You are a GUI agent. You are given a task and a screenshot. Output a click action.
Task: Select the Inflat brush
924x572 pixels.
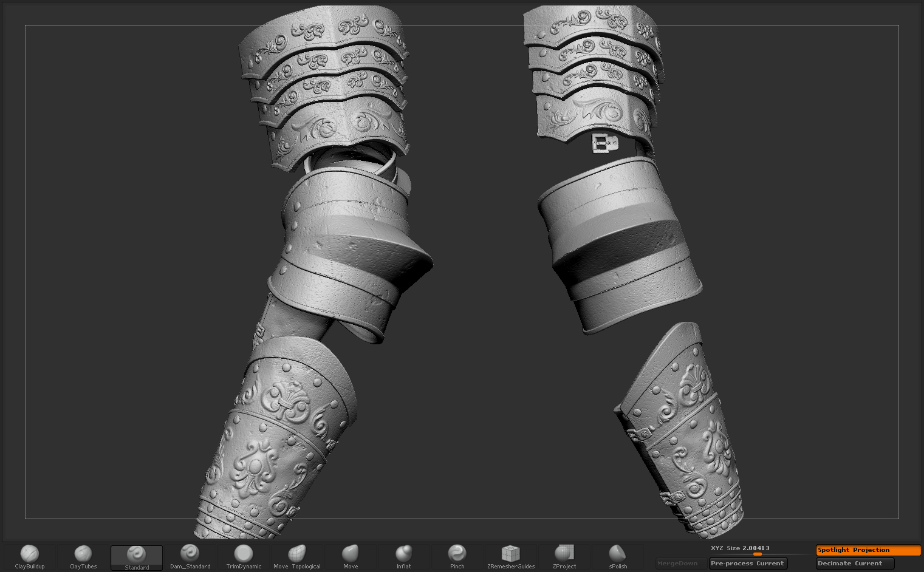(404, 557)
